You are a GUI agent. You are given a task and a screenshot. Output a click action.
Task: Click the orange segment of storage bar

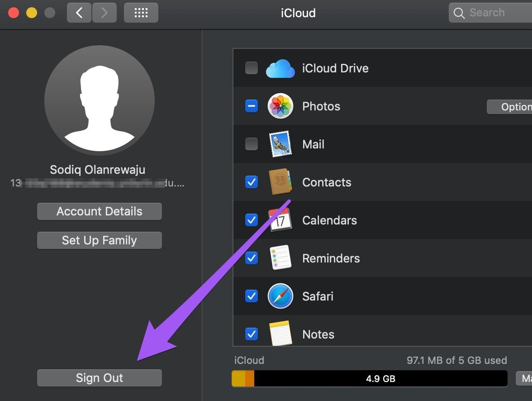(x=249, y=378)
